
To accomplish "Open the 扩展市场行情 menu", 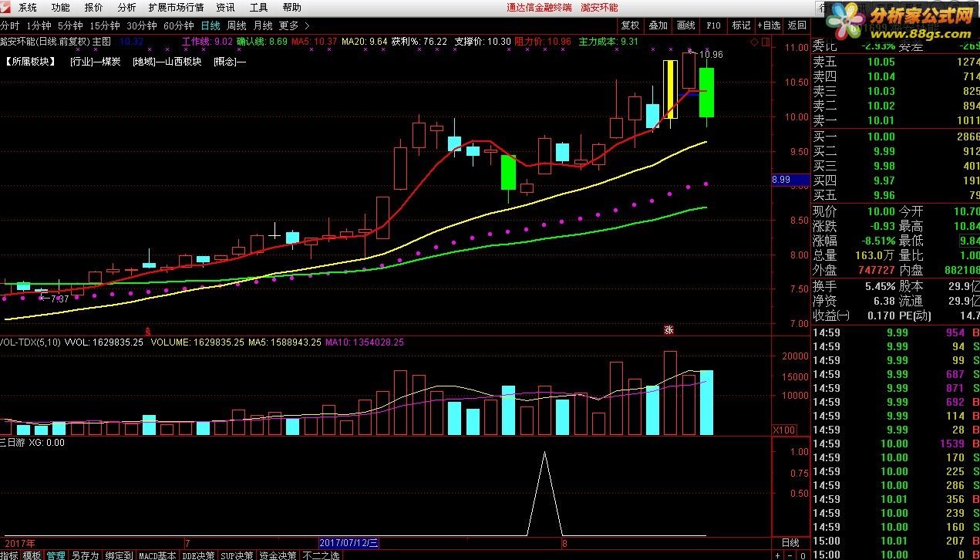I will [176, 7].
